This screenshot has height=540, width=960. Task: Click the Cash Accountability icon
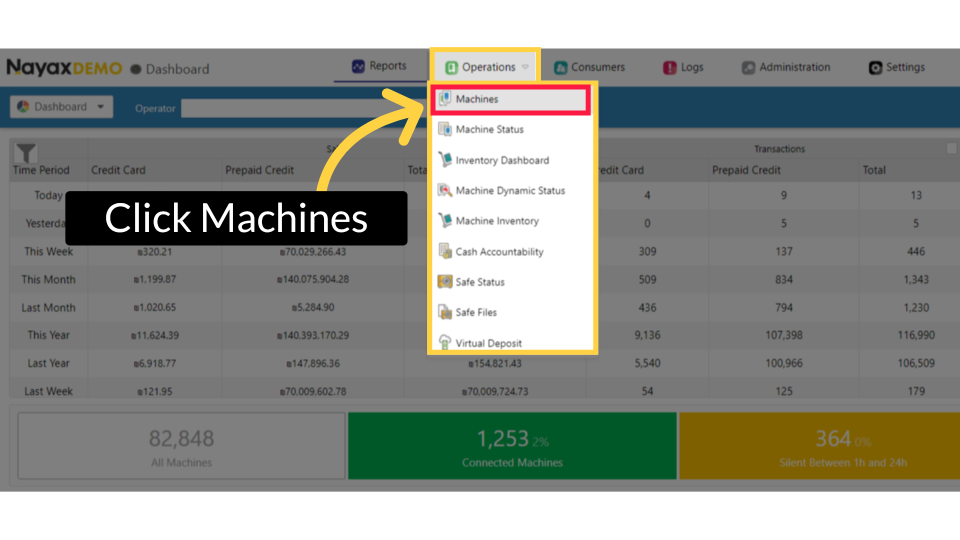coord(445,252)
